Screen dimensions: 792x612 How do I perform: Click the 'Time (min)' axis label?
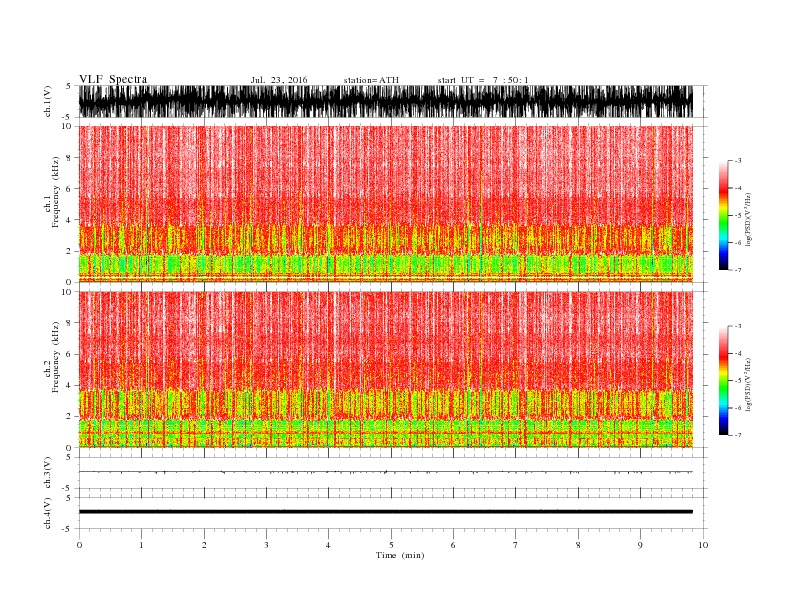click(400, 555)
